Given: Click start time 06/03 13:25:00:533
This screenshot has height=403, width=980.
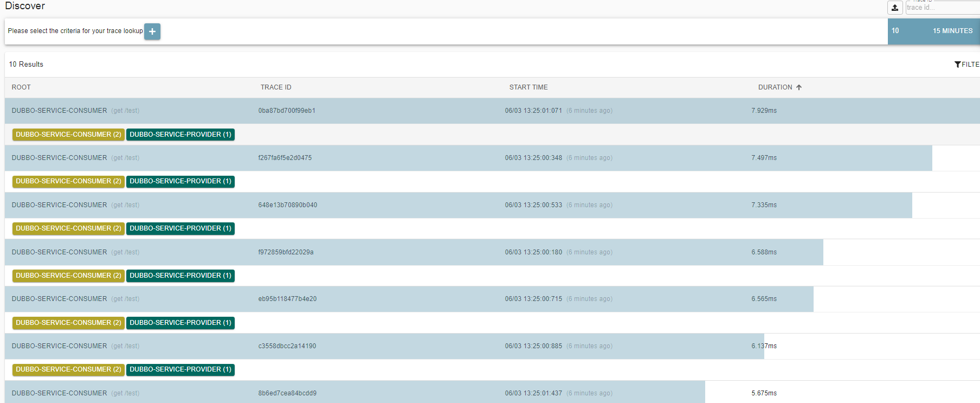Looking at the screenshot, I should 533,205.
